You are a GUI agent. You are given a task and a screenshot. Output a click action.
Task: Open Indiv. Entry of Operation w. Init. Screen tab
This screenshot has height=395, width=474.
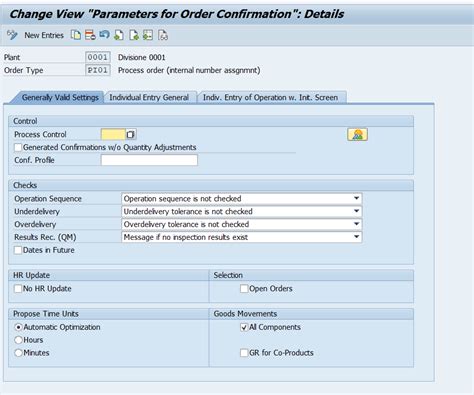tap(270, 97)
